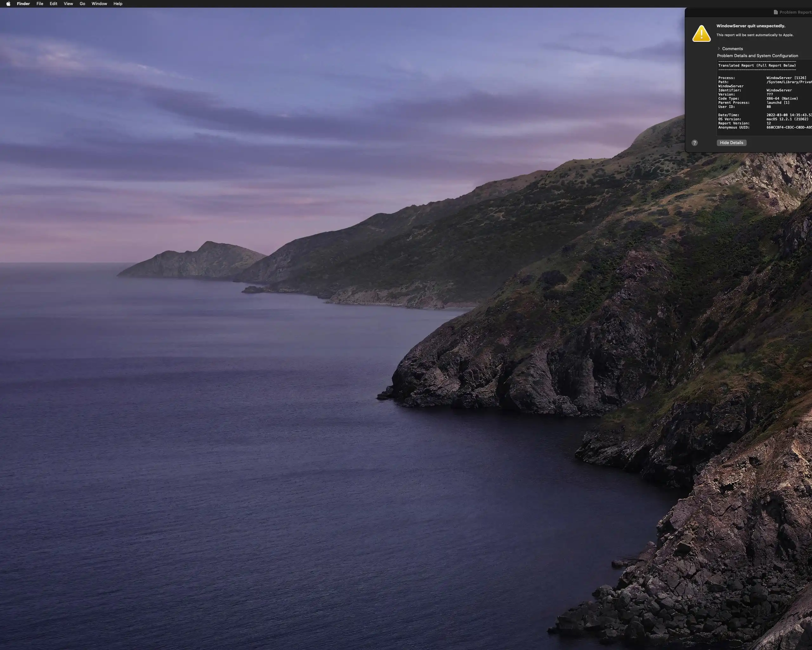Click 'Problem Details and System Configuration' label

(757, 56)
